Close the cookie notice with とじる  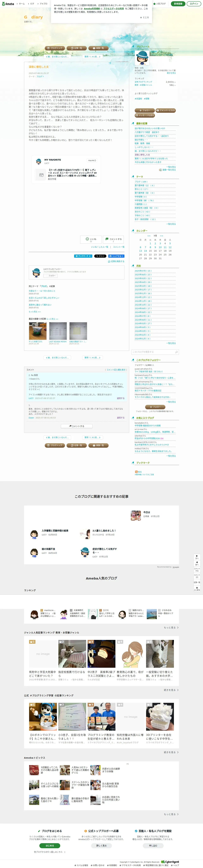tap(144, 18)
